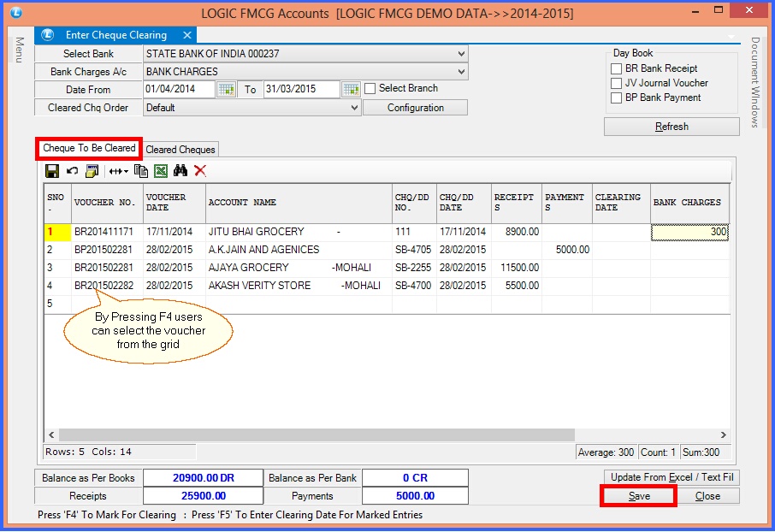Viewport: 775px width, 532px height.
Task: Open the Document Windows side panel
Action: tap(754, 82)
